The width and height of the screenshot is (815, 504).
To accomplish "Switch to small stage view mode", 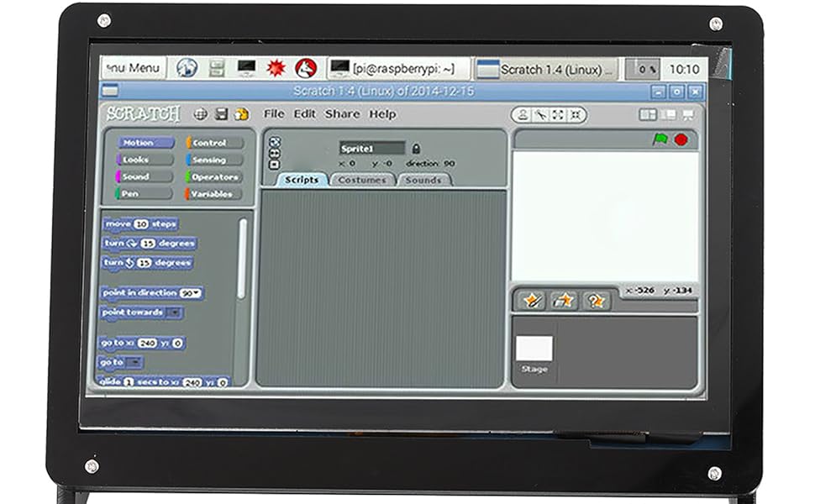I will pos(648,114).
